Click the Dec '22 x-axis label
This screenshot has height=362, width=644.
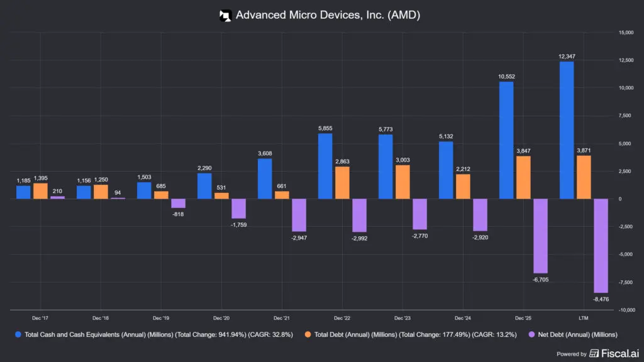342,318
